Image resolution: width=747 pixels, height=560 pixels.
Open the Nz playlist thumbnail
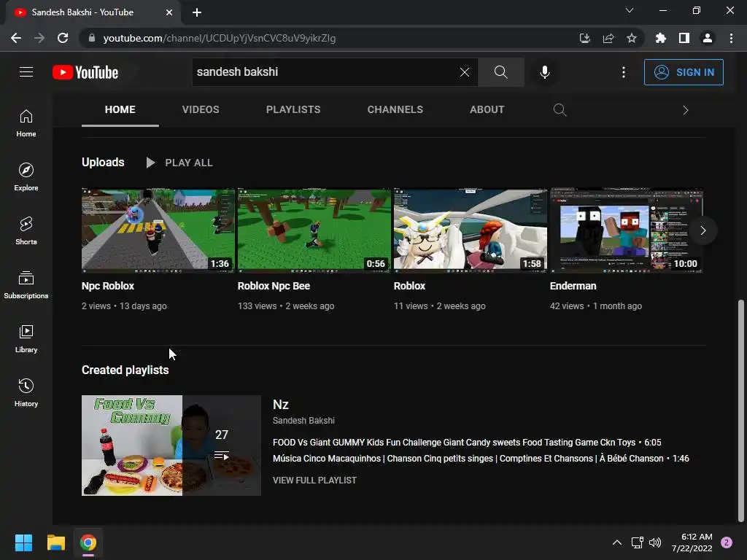pos(171,446)
